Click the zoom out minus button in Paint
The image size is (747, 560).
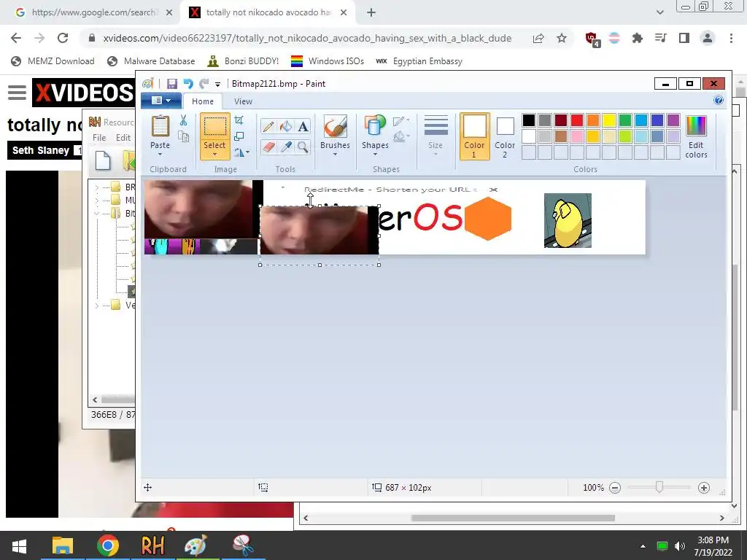pos(615,488)
